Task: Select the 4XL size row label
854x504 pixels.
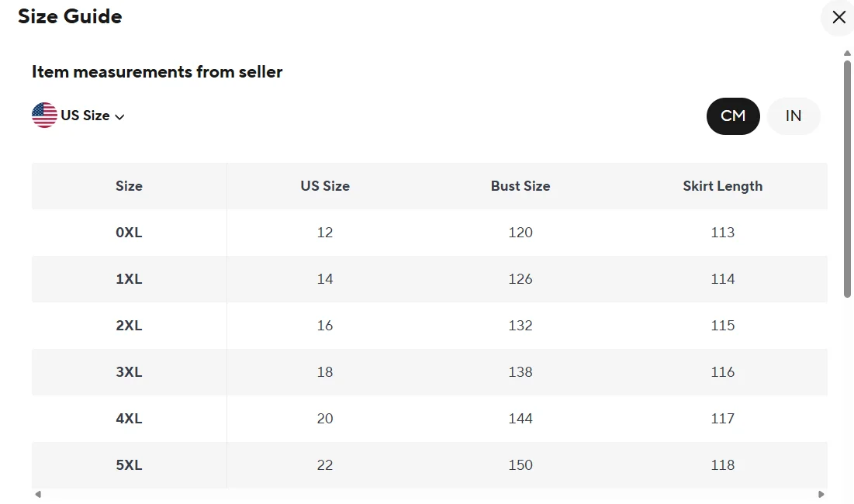Action: [x=129, y=419]
